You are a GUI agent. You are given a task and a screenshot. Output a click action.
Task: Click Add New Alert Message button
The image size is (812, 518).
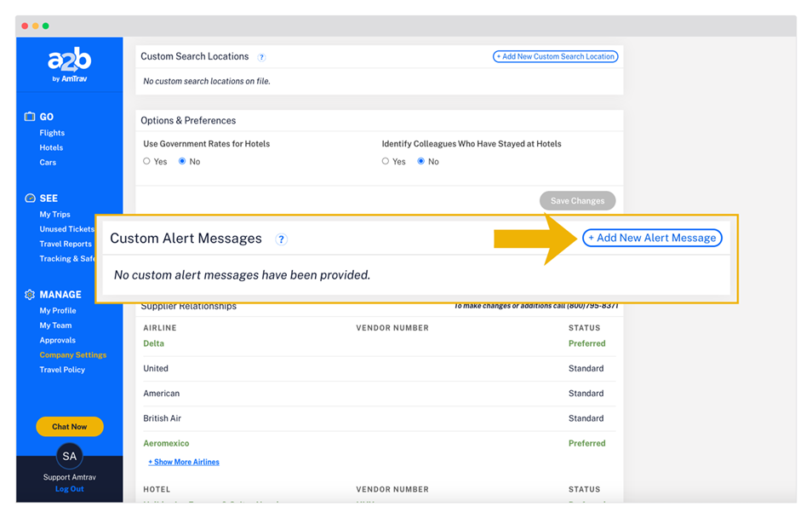click(652, 239)
